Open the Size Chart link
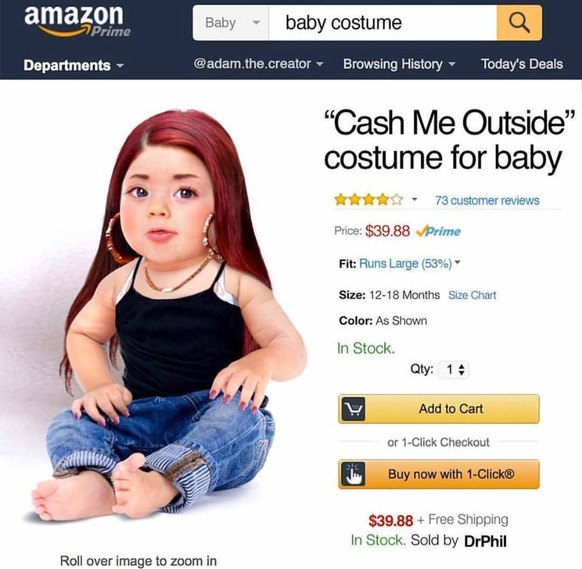Viewport: 582px width, 569px height. (x=472, y=295)
